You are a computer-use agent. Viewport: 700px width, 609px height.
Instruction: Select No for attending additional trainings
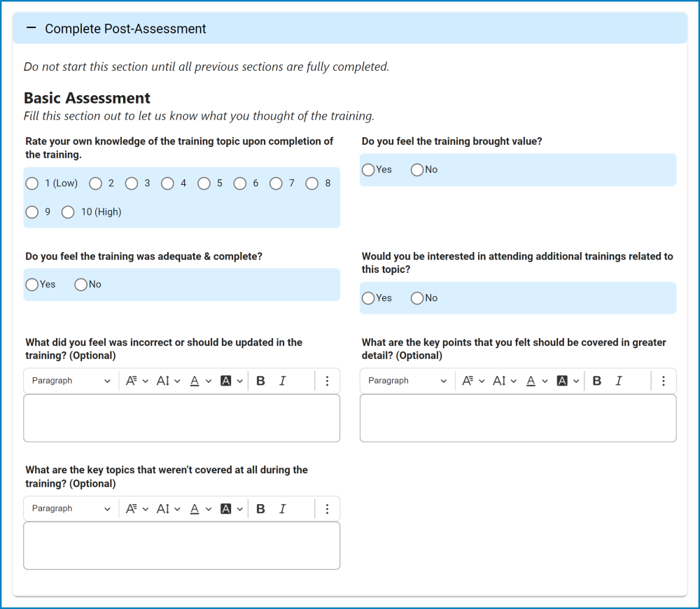tap(417, 298)
